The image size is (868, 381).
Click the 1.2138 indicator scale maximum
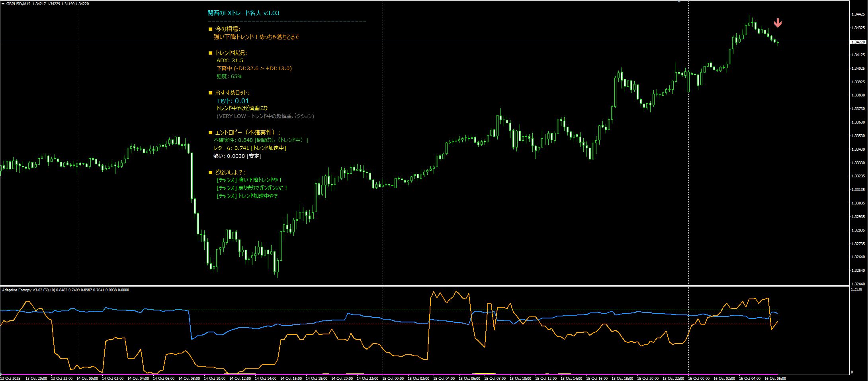[856, 289]
